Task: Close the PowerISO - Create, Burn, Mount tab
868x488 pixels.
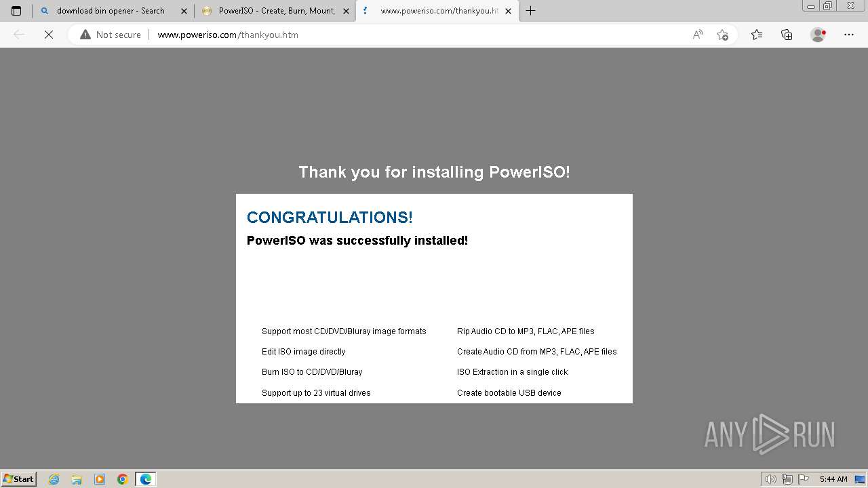Action: [346, 11]
